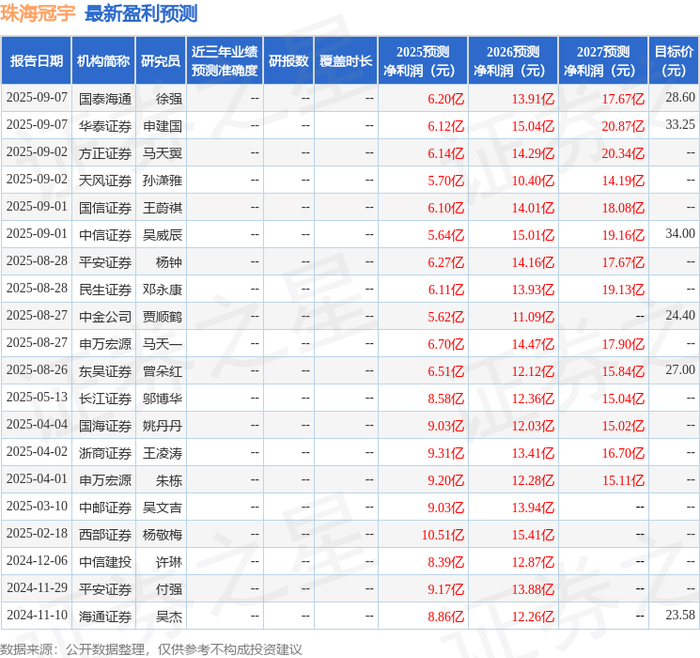Viewport: 700px width, 658px height.
Task: Click target price 23.58
Action: point(680,615)
